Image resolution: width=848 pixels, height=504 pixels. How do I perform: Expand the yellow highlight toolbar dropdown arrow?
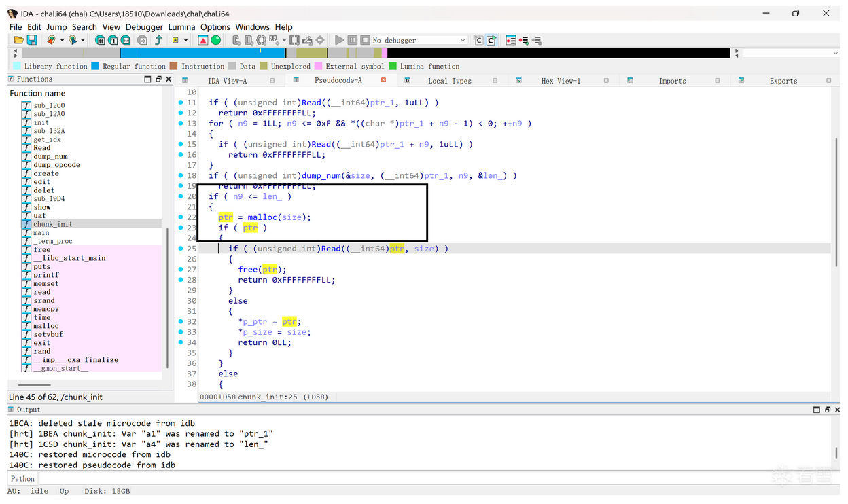185,41
